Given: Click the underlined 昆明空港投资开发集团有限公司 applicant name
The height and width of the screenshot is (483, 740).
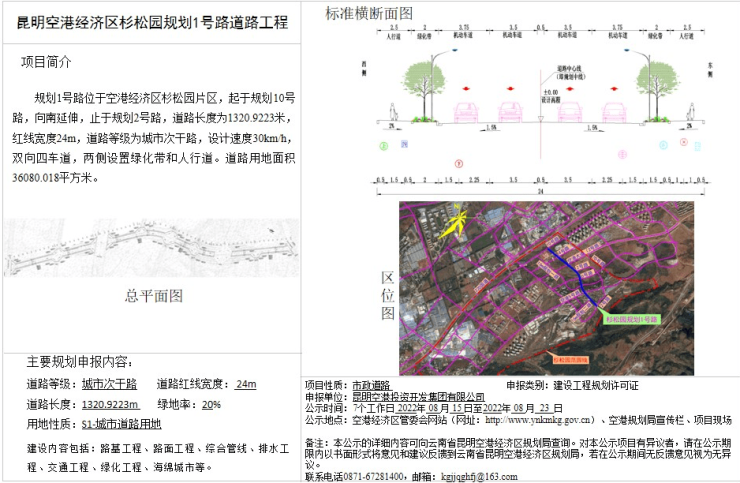Looking at the screenshot, I should (x=418, y=397).
